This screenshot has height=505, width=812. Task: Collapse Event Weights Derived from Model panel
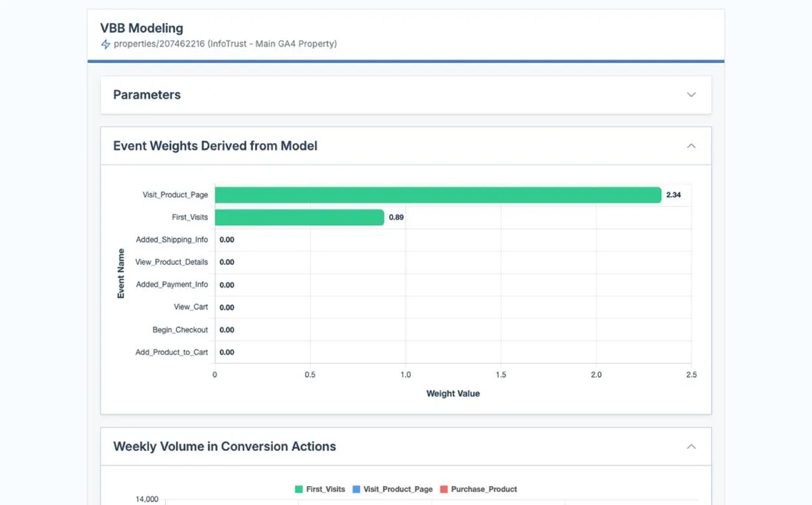(x=691, y=146)
